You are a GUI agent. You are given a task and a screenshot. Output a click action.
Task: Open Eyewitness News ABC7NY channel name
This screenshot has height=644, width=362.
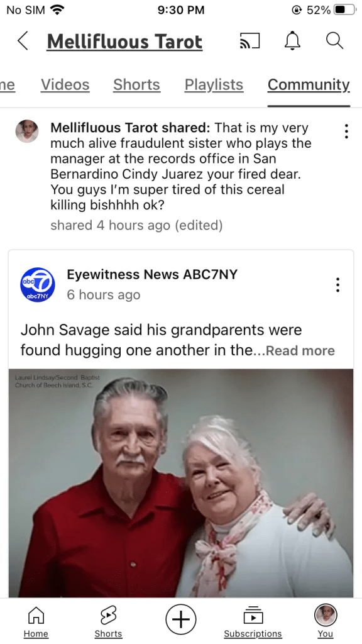pos(152,274)
